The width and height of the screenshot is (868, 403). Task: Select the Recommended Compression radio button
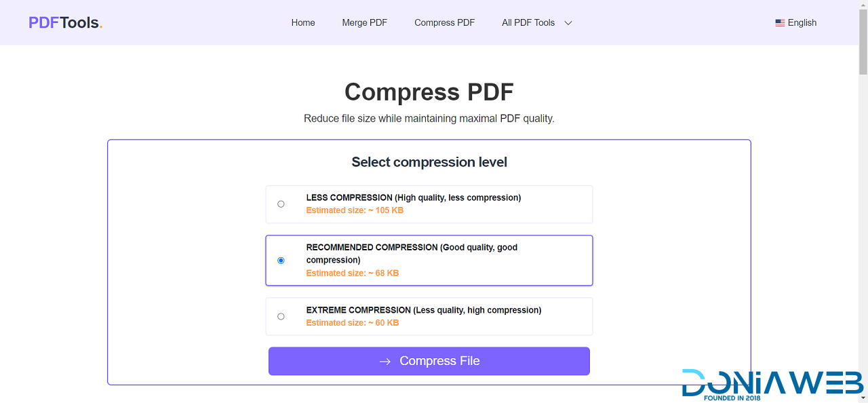[281, 261]
